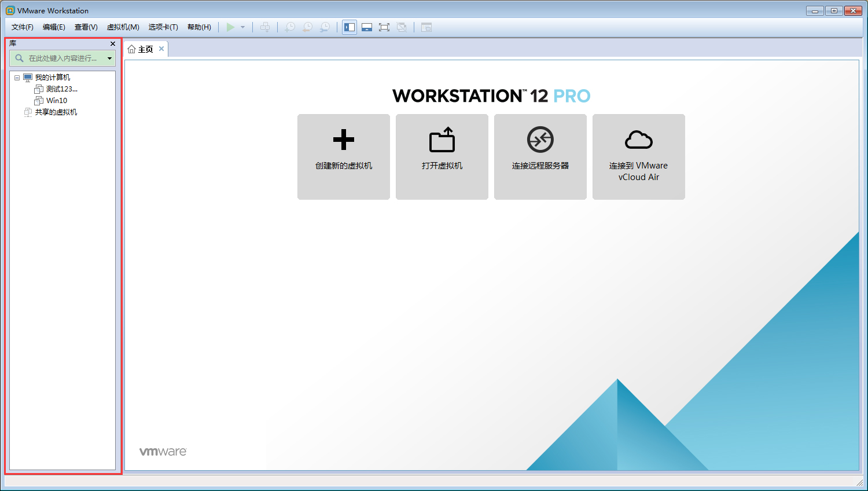Click the green power-on play button

click(230, 27)
